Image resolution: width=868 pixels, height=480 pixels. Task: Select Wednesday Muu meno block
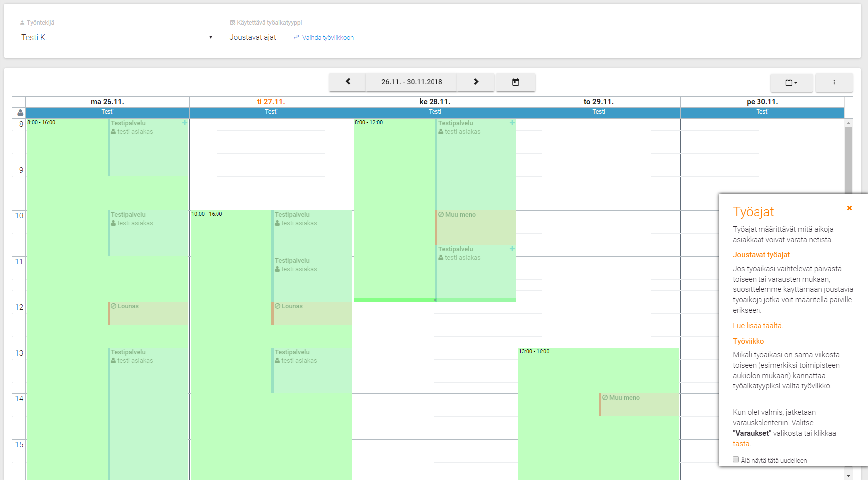coord(475,227)
